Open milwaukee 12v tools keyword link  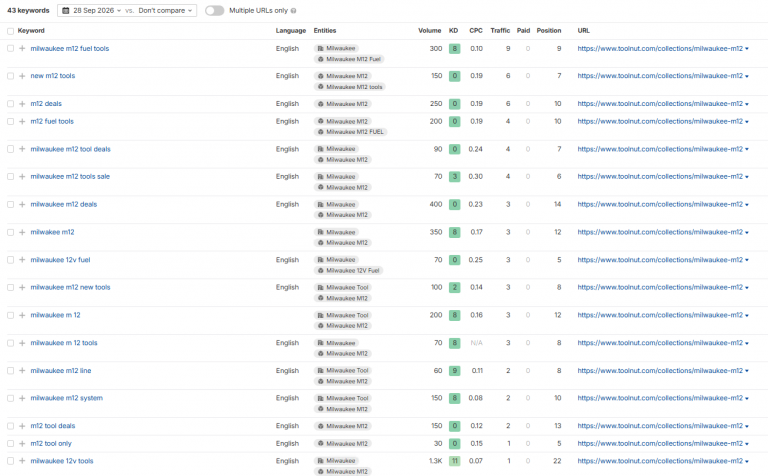62,461
